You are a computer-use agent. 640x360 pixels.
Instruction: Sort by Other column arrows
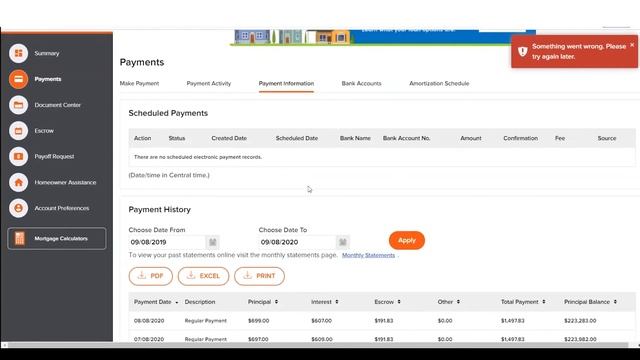458,302
